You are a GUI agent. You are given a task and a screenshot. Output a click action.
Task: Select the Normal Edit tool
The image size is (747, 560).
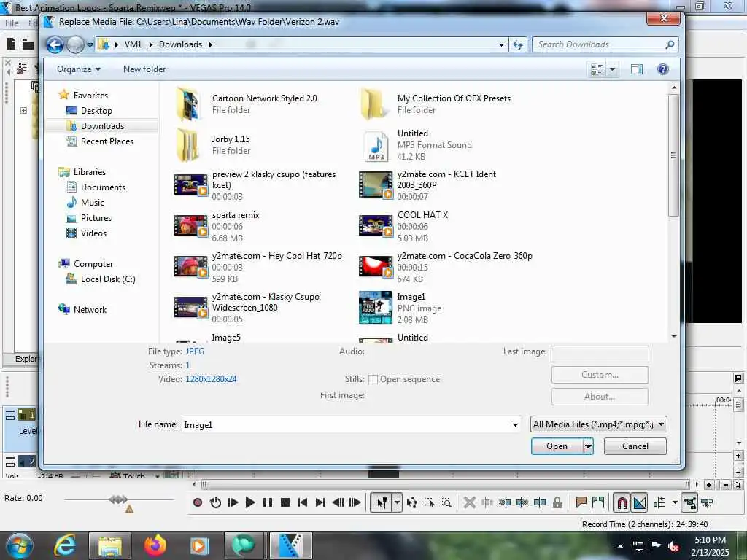tap(382, 502)
